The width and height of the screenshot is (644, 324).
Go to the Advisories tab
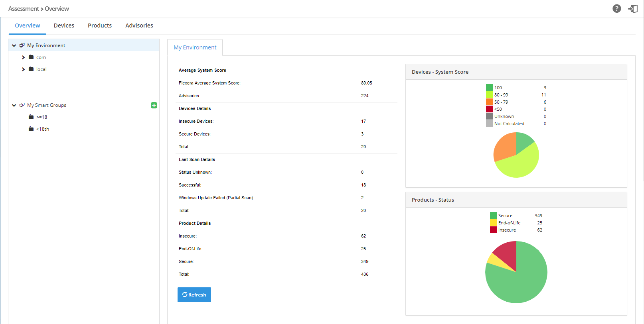[139, 26]
